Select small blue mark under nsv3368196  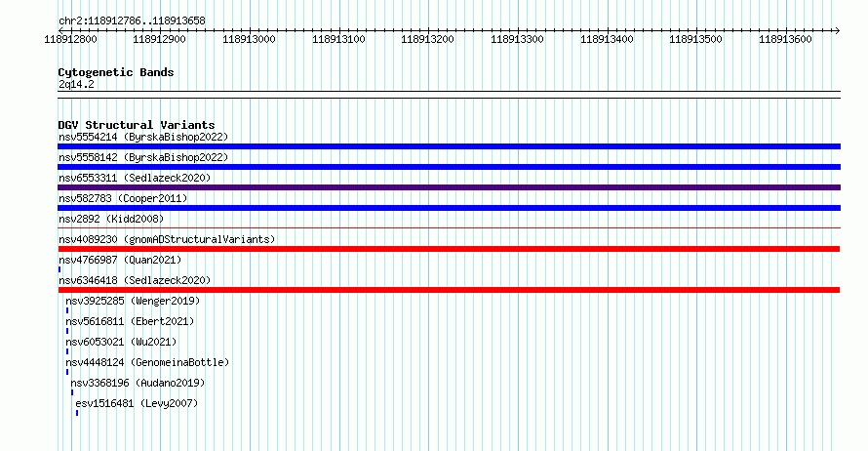[x=72, y=392]
